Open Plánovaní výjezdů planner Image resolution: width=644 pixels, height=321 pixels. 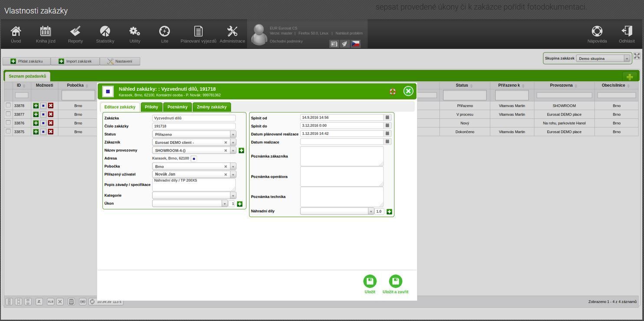[198, 34]
